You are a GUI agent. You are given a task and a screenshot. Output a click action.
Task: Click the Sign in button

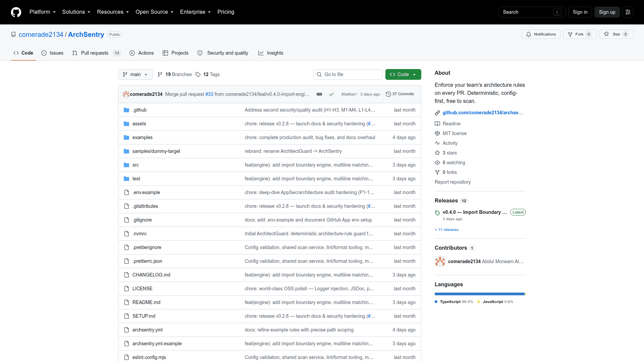coord(580,12)
